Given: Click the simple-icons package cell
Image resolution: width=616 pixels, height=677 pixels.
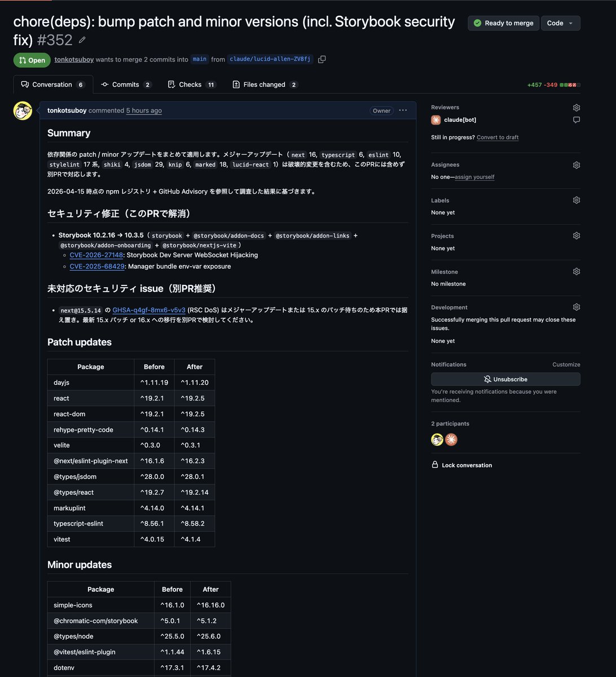Looking at the screenshot, I should click(x=101, y=605).
